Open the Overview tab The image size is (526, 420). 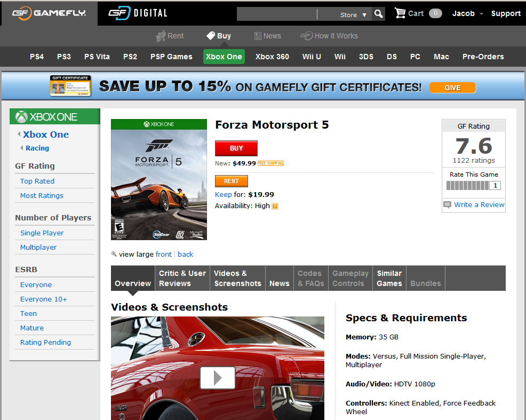coord(133,279)
